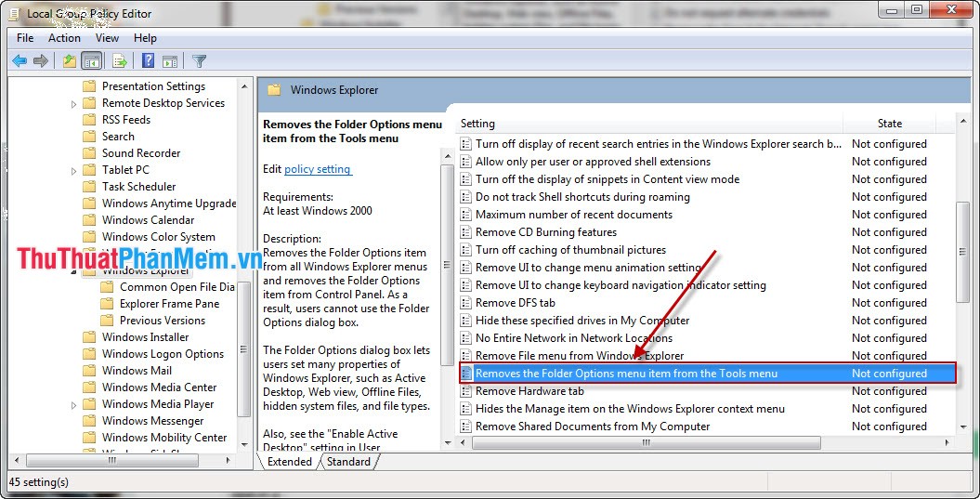Select Windows Anytime Upgrade in the tree
Image resolution: width=980 pixels, height=499 pixels.
point(169,204)
